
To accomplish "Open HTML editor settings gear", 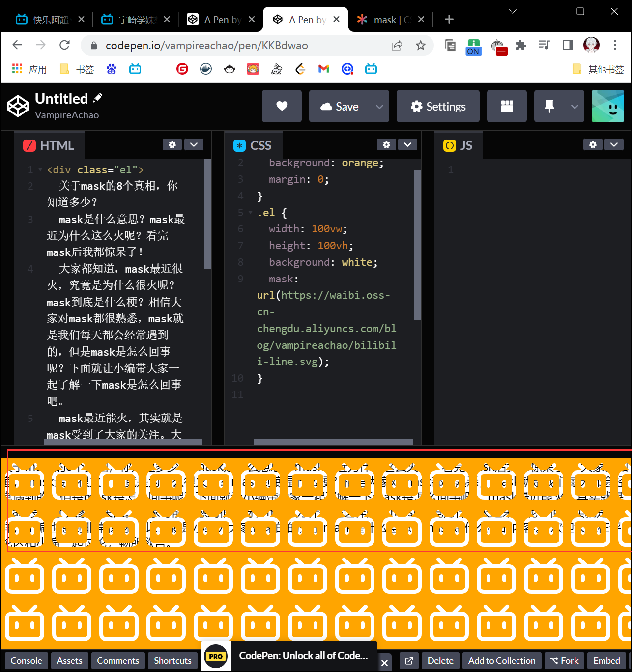I will pos(172,144).
